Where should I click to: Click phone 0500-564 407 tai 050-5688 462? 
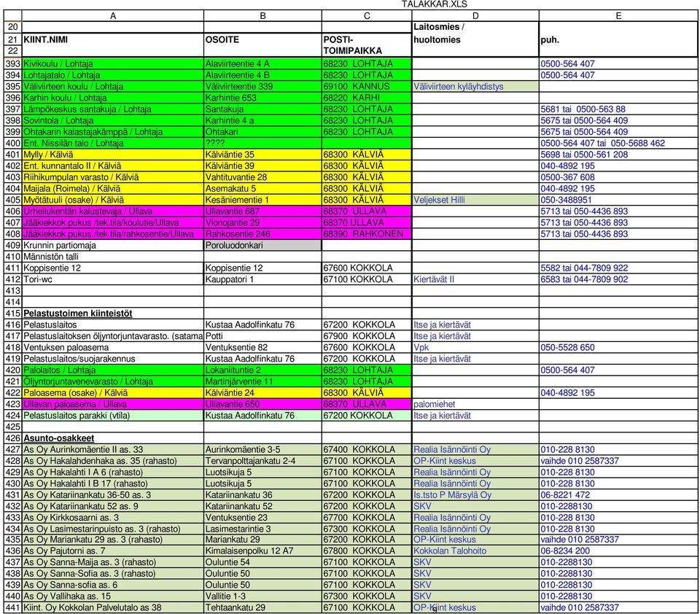618,144
